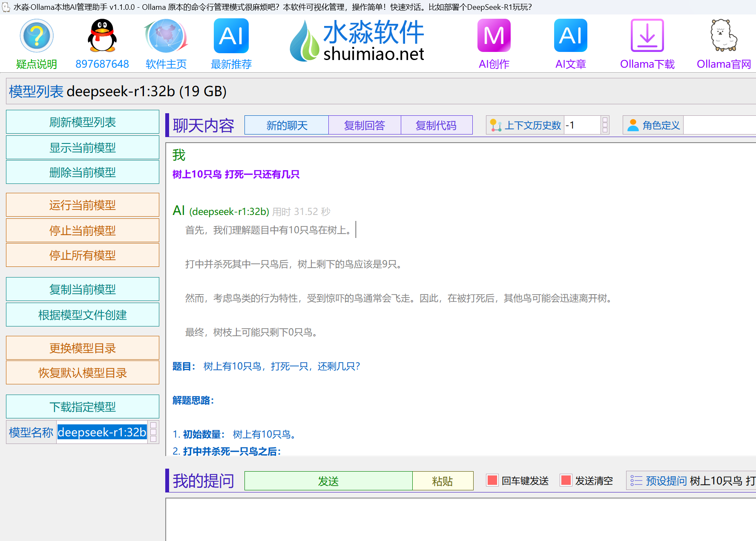Click the QQ penguin icon 897687648
This screenshot has width=756, height=541.
[102, 36]
